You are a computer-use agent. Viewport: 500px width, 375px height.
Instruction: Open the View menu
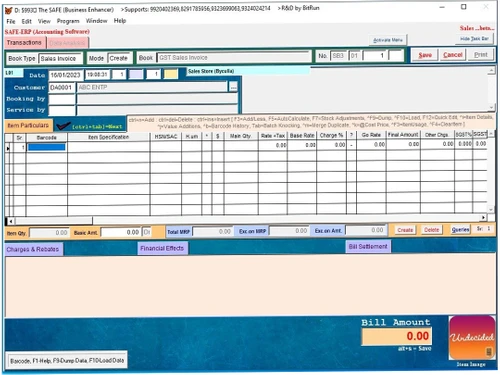point(44,21)
